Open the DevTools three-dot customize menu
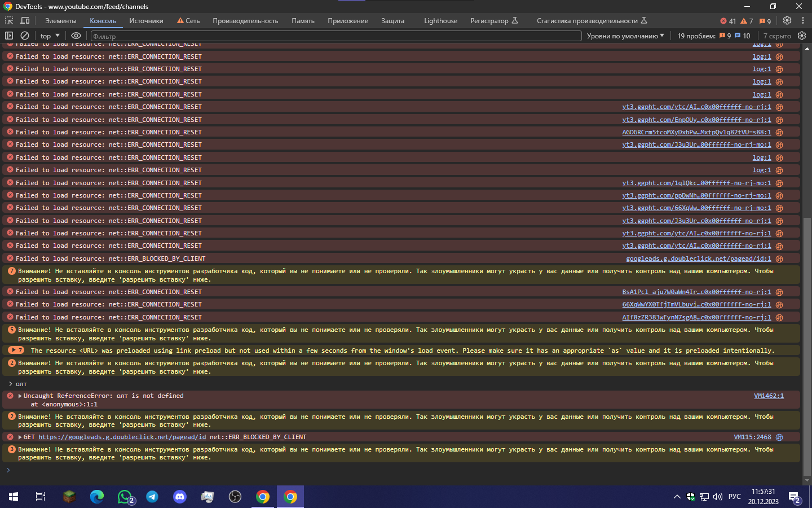 click(803, 20)
